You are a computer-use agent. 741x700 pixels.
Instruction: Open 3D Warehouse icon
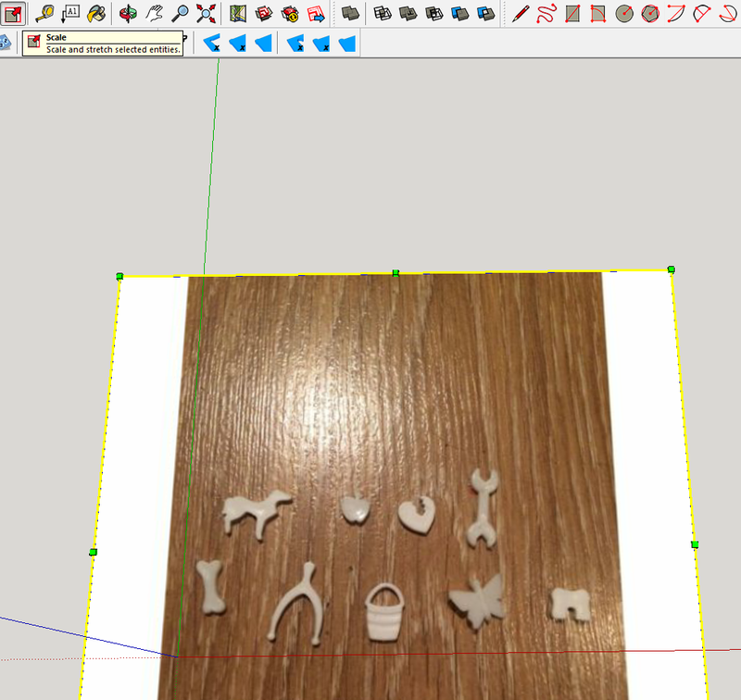click(264, 14)
